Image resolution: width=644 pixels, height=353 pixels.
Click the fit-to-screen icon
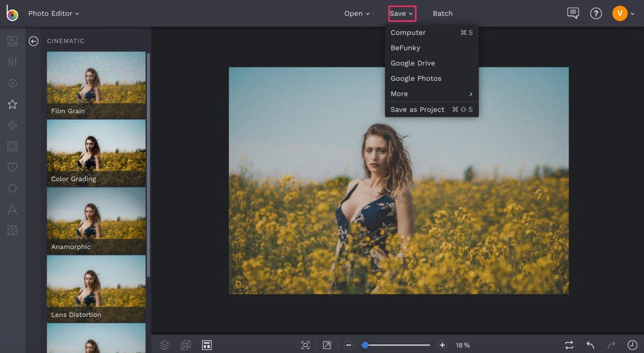306,346
